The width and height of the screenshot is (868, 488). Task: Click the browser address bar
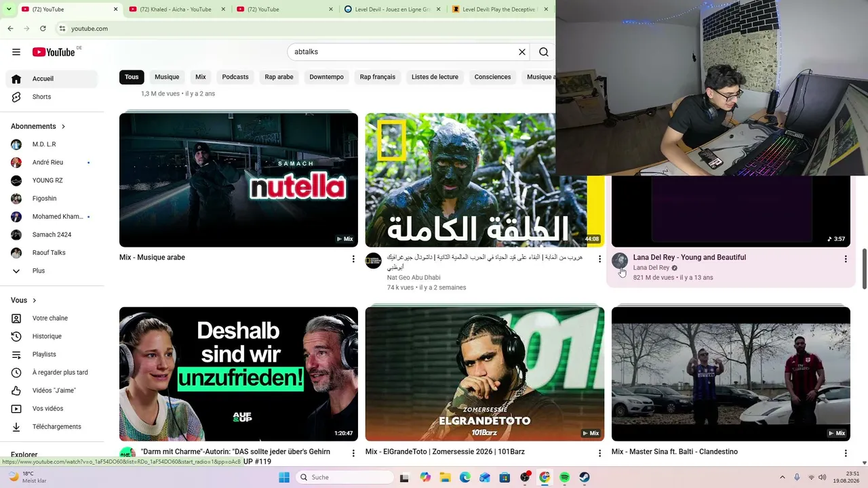[304, 28]
